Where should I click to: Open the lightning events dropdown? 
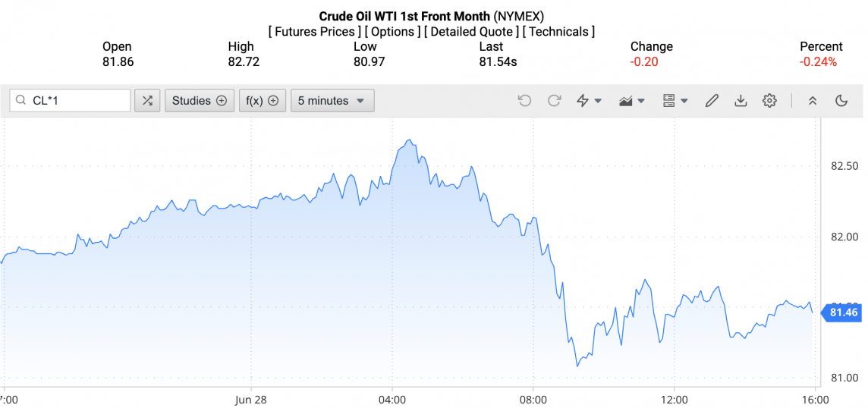pos(589,101)
